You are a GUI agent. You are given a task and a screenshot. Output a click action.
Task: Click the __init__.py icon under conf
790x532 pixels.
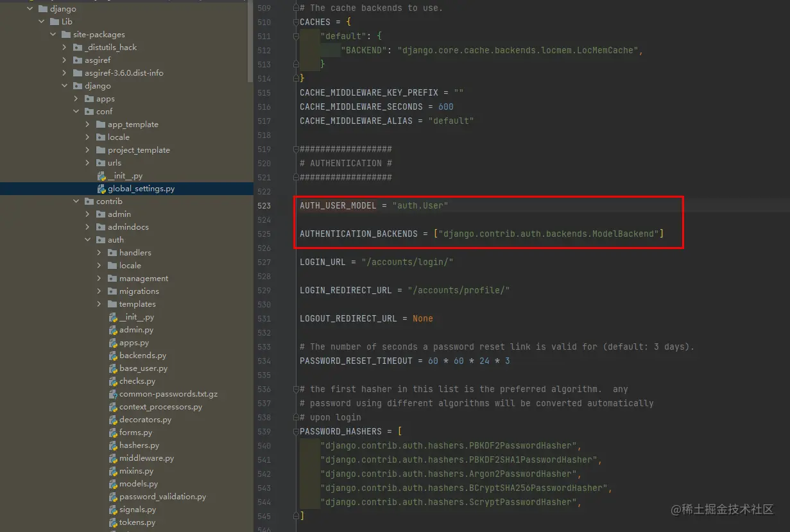click(x=101, y=176)
